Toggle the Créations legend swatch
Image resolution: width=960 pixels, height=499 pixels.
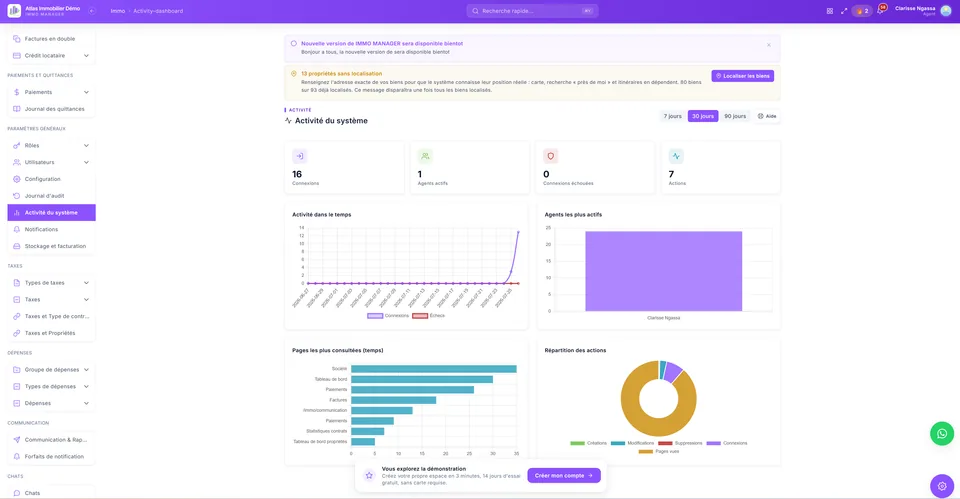(x=577, y=443)
